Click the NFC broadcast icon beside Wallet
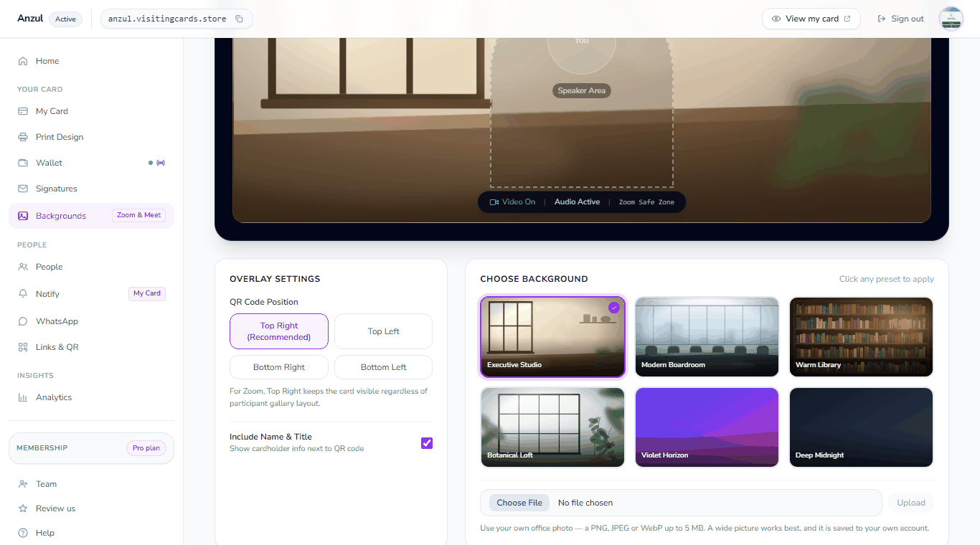 point(161,163)
